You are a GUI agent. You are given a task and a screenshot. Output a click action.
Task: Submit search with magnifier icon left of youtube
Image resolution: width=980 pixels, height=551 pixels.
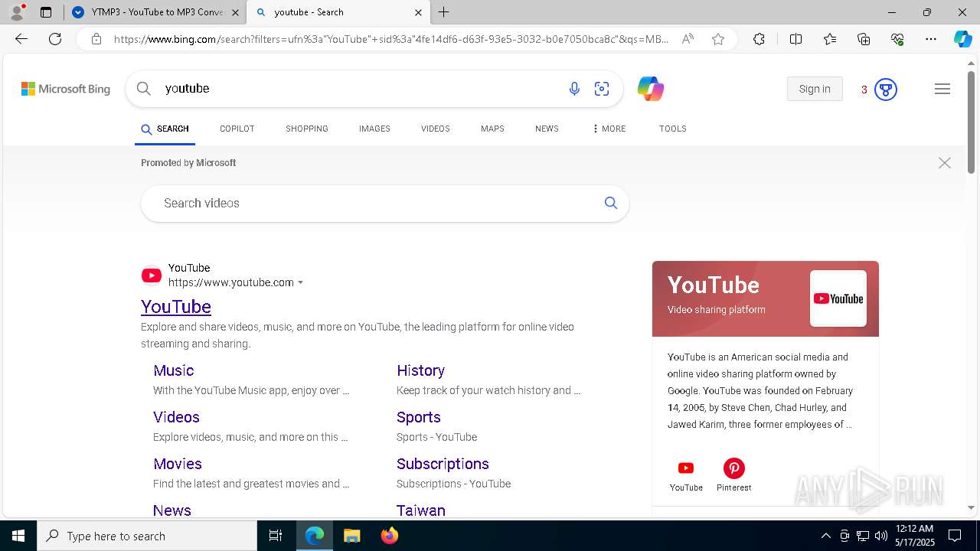click(143, 89)
